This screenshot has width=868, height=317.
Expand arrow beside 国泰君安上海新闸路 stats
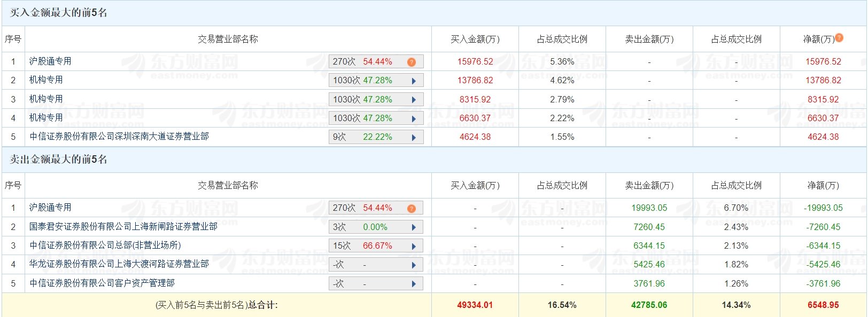[x=414, y=227]
